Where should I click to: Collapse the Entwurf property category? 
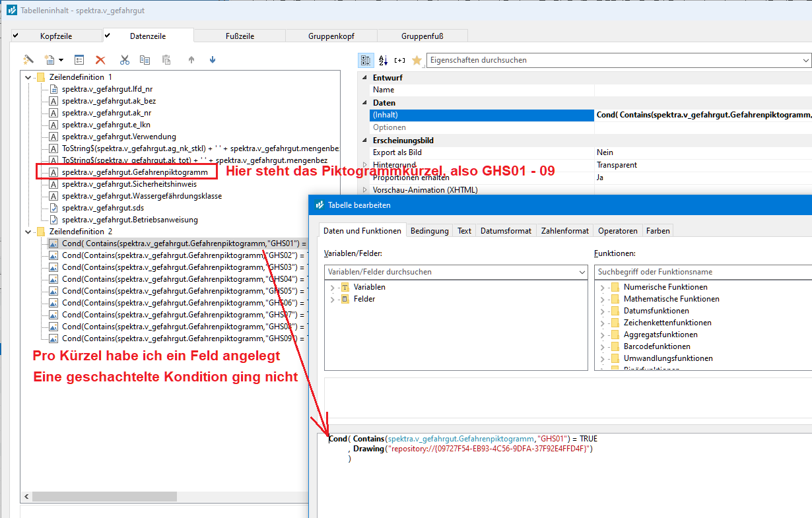365,77
